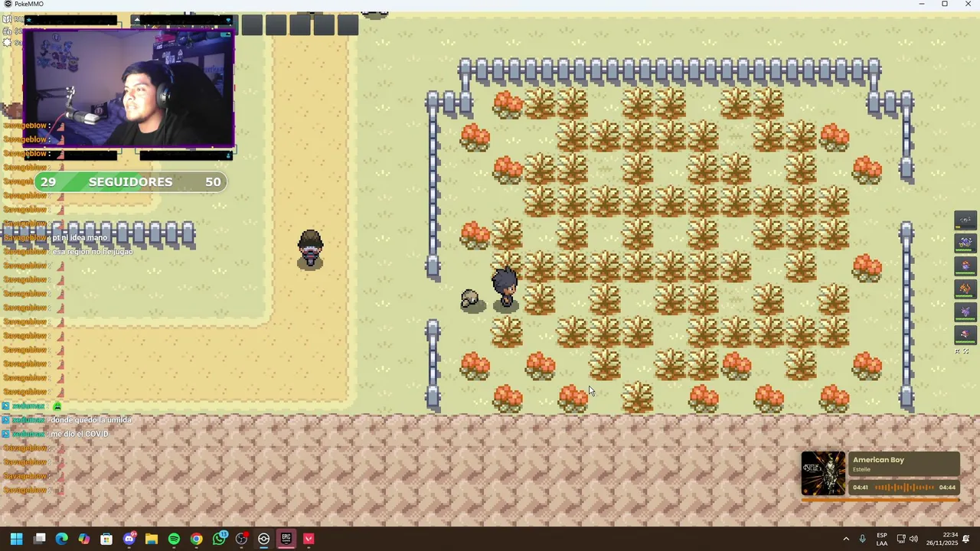Viewport: 980px width, 551px height.
Task: Open the clock and date panel
Action: pos(941,539)
